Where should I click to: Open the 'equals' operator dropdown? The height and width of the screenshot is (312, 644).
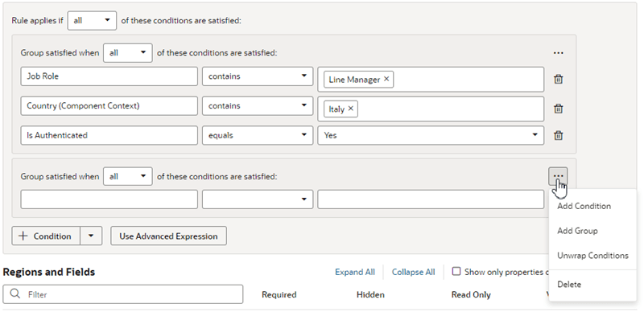258,135
